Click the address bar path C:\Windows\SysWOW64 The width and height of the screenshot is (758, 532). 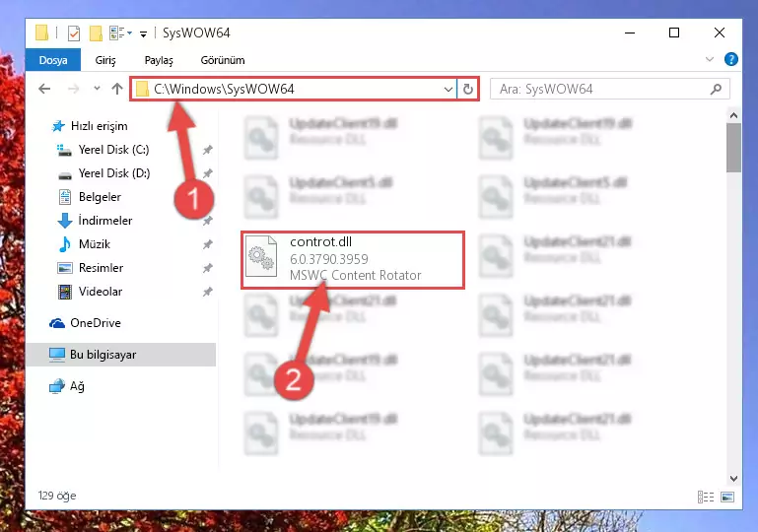coord(224,89)
